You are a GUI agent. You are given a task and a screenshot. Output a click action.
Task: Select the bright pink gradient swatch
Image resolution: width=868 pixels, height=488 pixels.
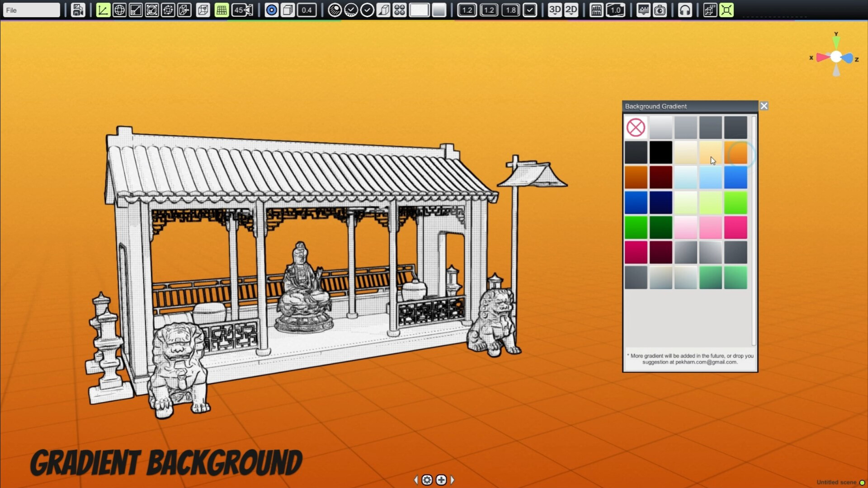click(736, 227)
